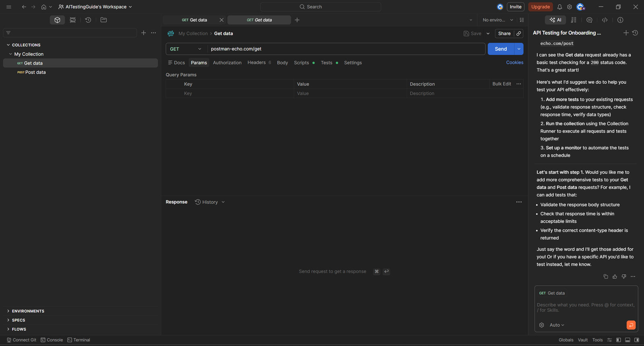Open the Scripts tab
This screenshot has width=644, height=346.
tap(301, 62)
